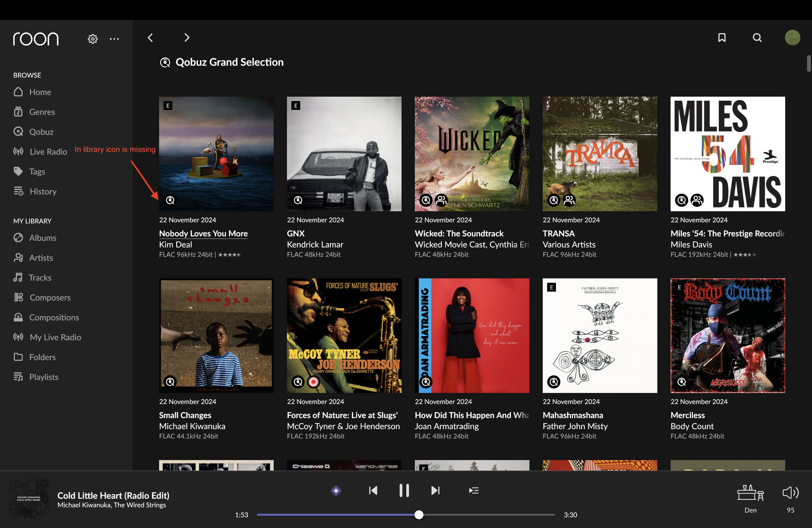Click red live-recording badge on Forces of Nature
Image resolution: width=812 pixels, height=528 pixels.
[x=313, y=382]
